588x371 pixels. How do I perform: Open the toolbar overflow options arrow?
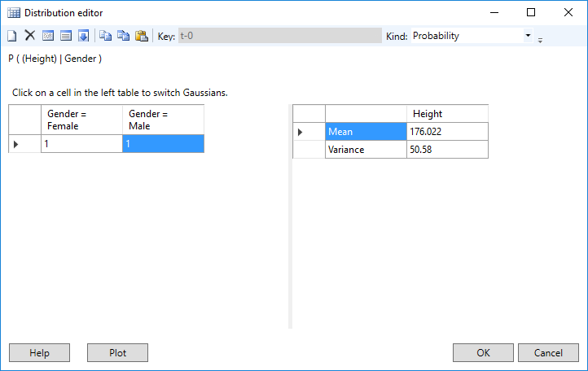(540, 38)
